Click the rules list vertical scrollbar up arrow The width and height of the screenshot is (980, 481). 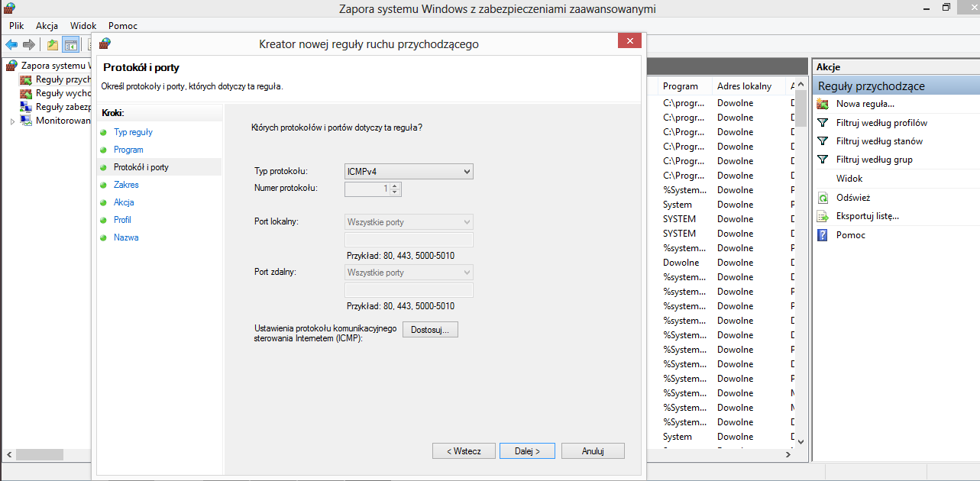[800, 84]
